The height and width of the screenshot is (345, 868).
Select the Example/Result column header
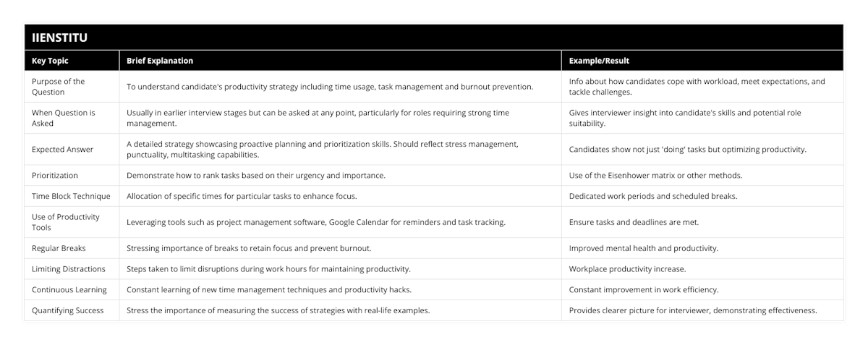click(x=599, y=61)
